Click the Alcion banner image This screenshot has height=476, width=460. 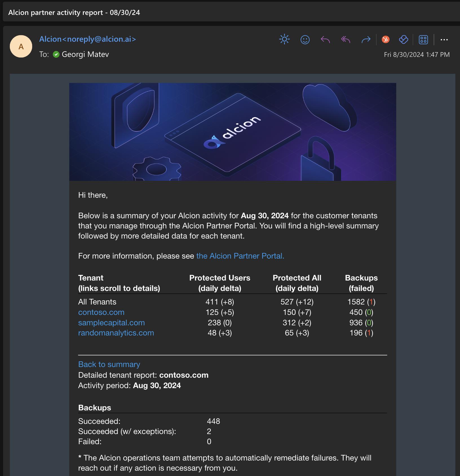coord(233,132)
